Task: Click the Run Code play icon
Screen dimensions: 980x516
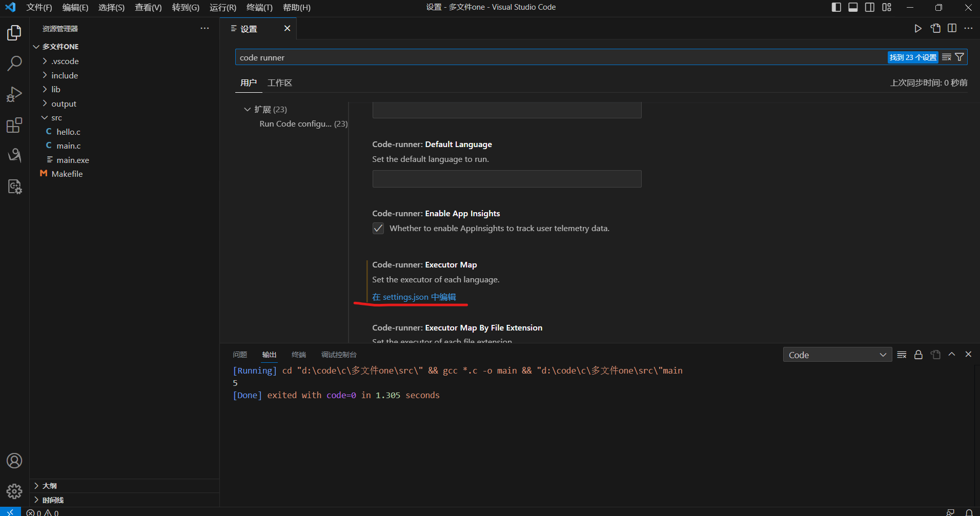Action: click(x=918, y=29)
